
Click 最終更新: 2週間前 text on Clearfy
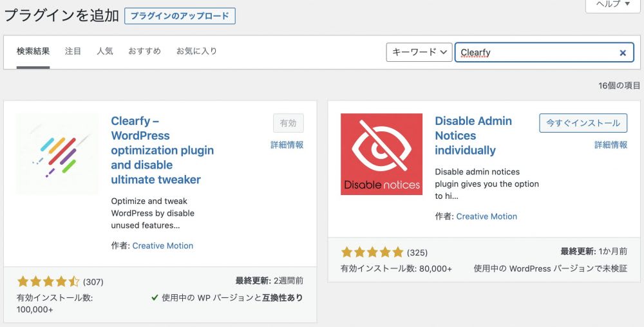click(x=269, y=281)
